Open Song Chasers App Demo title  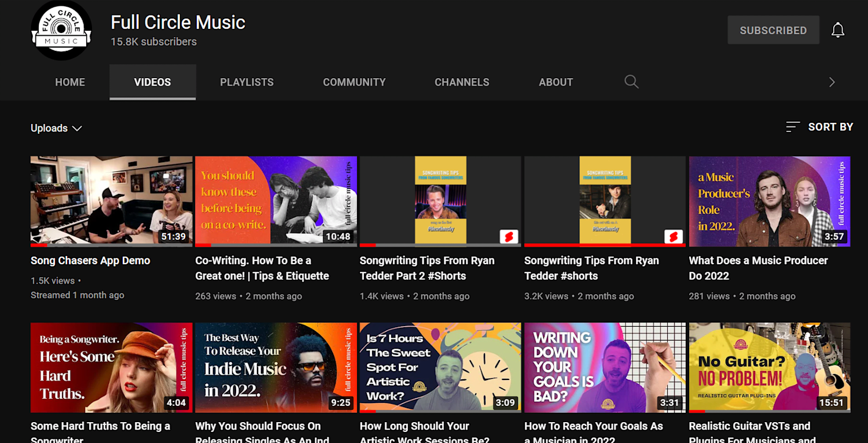(x=90, y=261)
